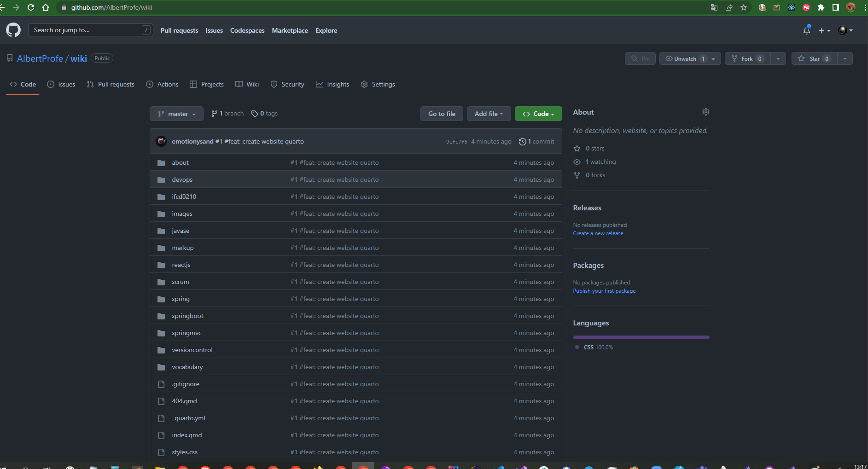View the 1 branch link
The width and height of the screenshot is (868, 469).
click(x=227, y=114)
